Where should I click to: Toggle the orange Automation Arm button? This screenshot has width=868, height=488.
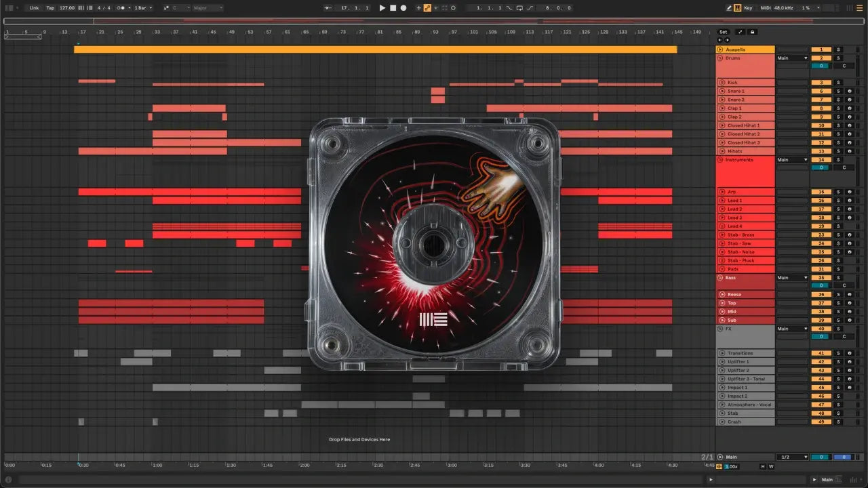coord(427,8)
